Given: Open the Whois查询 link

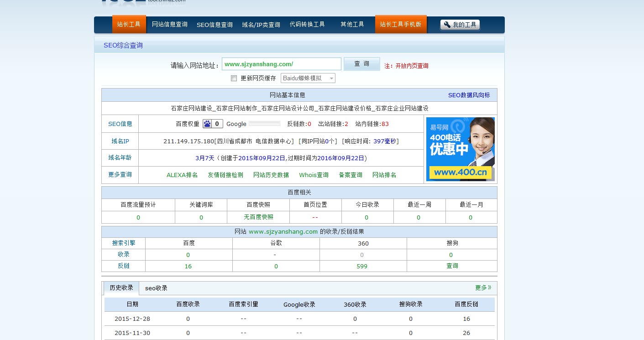Looking at the screenshot, I should coord(314,175).
